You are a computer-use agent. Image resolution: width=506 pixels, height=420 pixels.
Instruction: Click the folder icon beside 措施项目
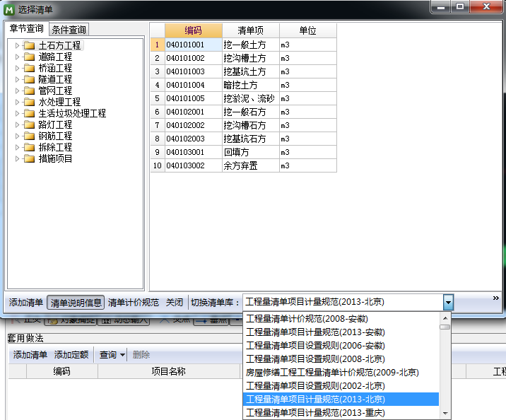point(29,158)
